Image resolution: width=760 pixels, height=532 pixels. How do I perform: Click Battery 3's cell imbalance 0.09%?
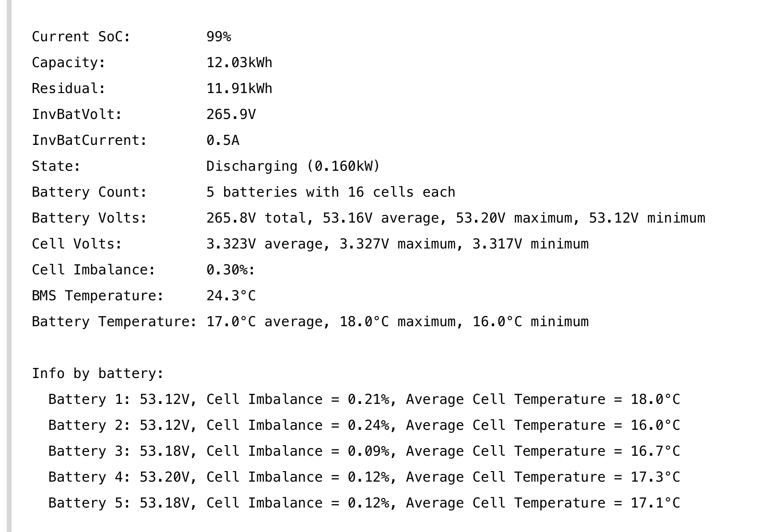tap(368, 451)
